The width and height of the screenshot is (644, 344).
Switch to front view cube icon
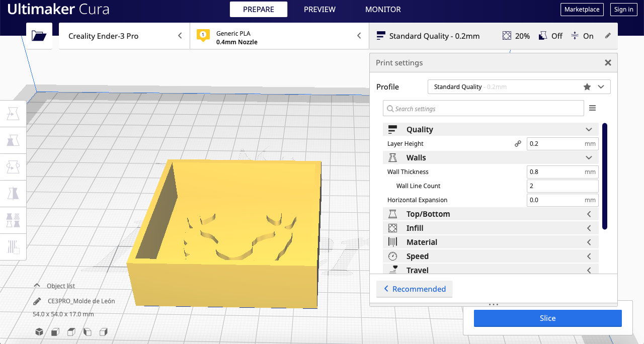pyautogui.click(x=55, y=332)
